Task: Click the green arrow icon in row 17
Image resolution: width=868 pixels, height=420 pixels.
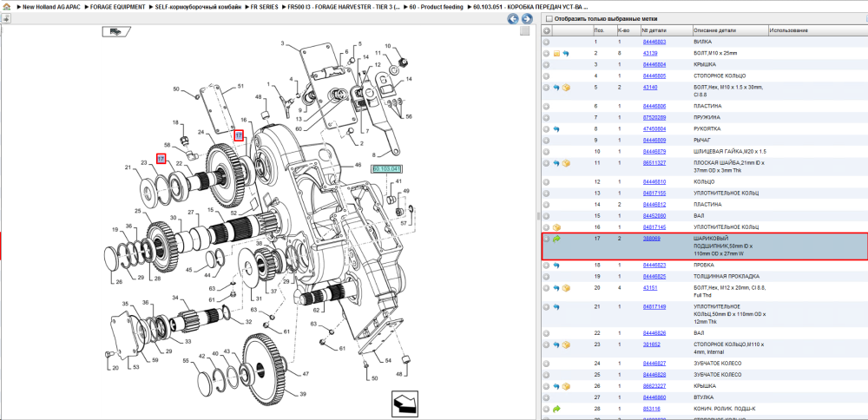Action: [x=557, y=239]
